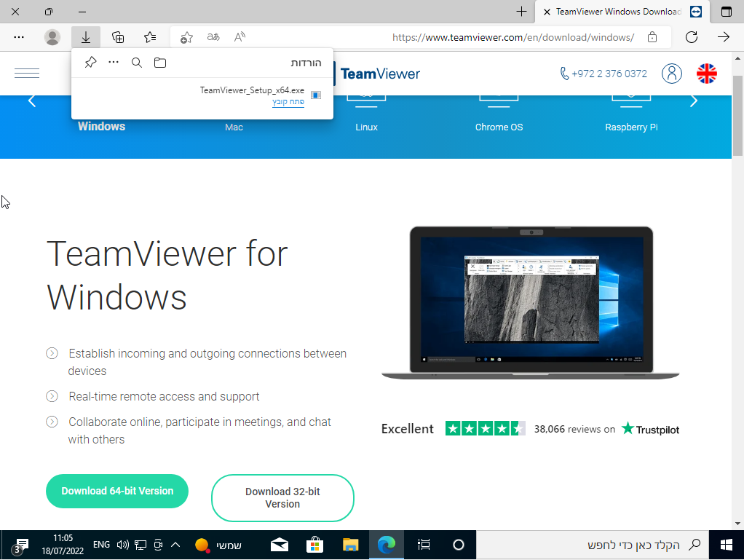Open Cortana from the taskbar
744x560 pixels.
[x=459, y=545]
